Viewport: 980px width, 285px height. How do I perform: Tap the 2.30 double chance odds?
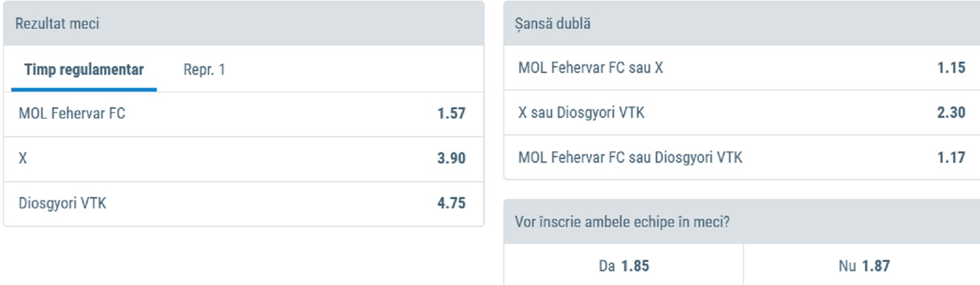[x=951, y=113]
